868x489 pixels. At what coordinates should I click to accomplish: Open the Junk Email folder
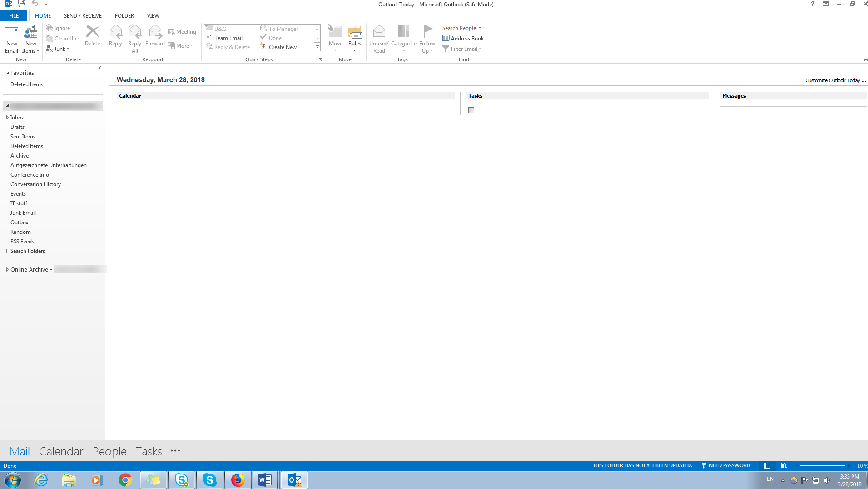click(23, 213)
